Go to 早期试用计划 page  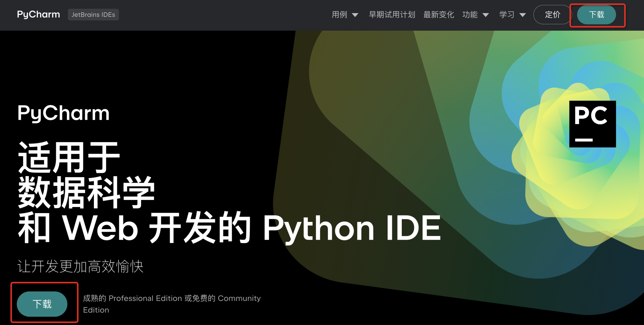tap(392, 15)
